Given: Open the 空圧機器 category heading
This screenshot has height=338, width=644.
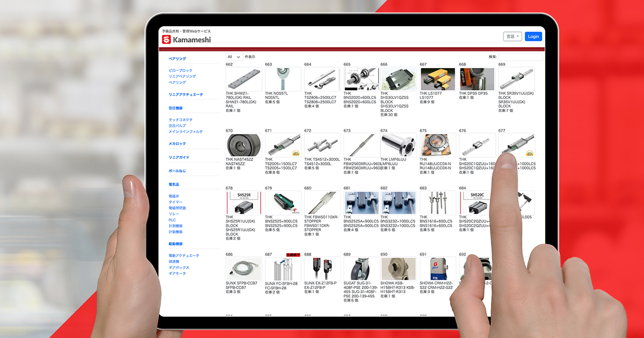Looking at the screenshot, I should tap(175, 108).
